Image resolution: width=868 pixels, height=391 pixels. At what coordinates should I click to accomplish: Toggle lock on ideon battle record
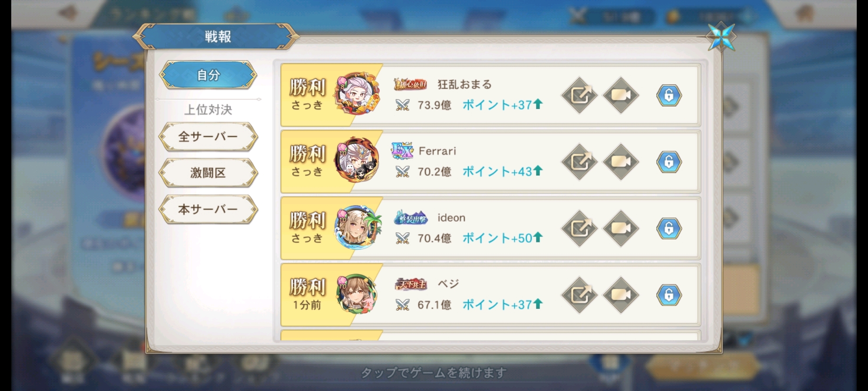click(669, 229)
